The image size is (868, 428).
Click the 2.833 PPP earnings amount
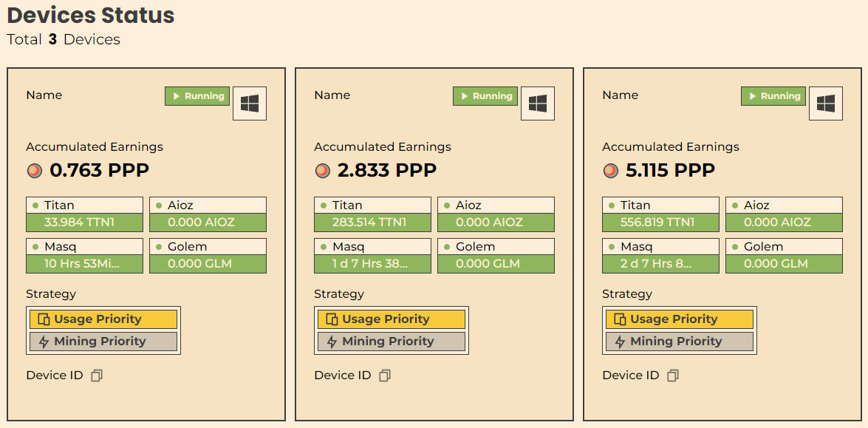point(387,171)
